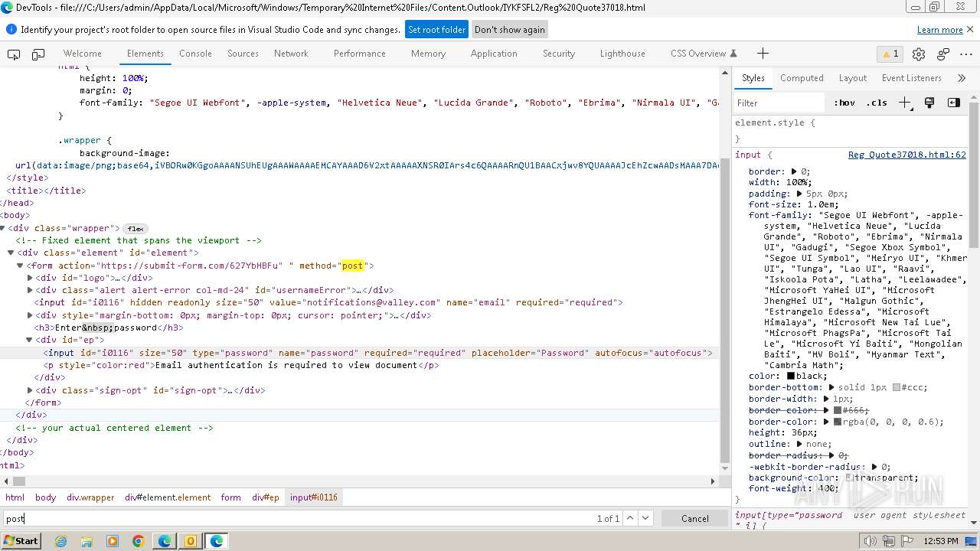
Task: Click the Styles filter input field
Action: coord(779,103)
